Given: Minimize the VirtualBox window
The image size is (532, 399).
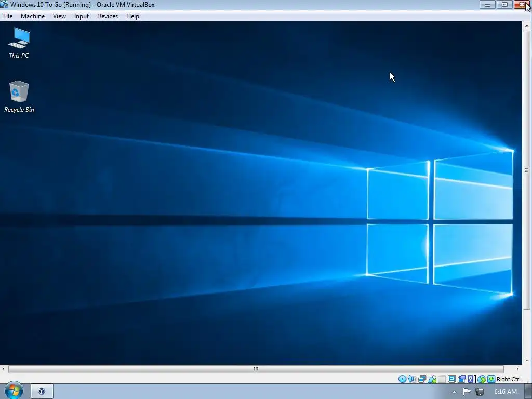Looking at the screenshot, I should [487, 5].
